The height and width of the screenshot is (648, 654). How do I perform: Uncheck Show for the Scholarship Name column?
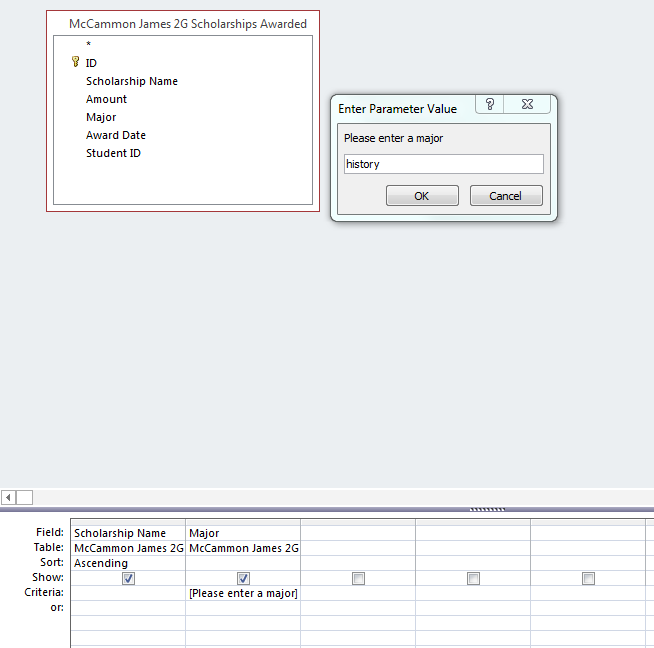(x=128, y=578)
